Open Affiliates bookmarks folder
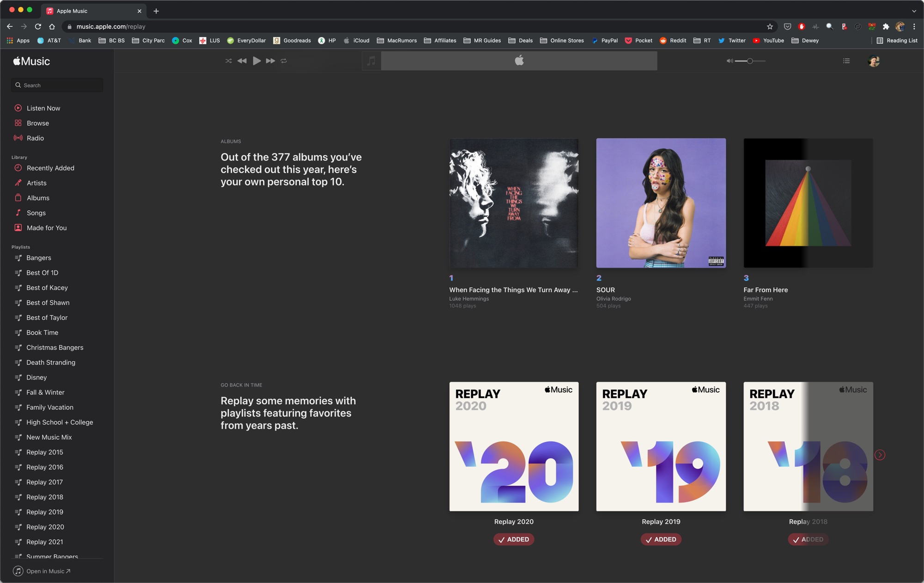 pos(440,40)
